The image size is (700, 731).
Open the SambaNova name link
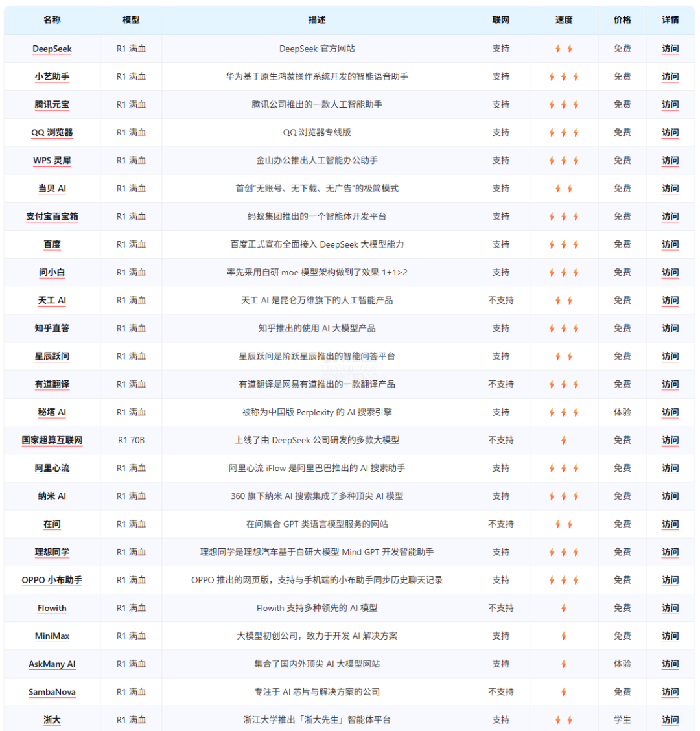(x=52, y=692)
